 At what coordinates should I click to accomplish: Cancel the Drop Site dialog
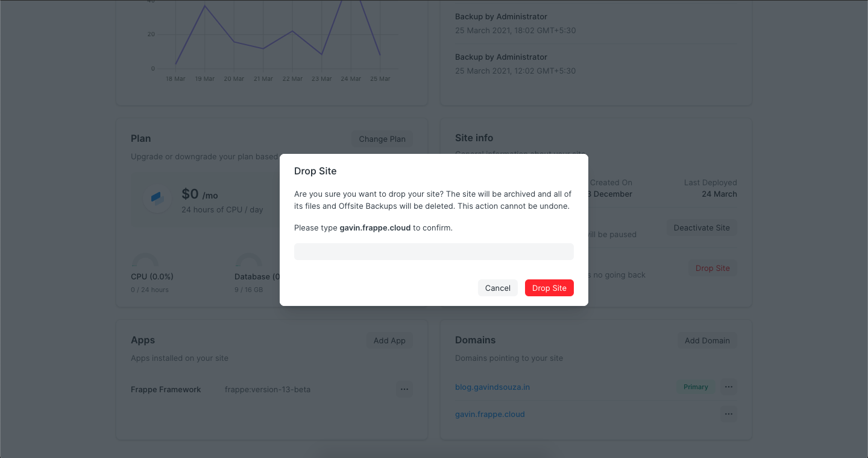497,288
